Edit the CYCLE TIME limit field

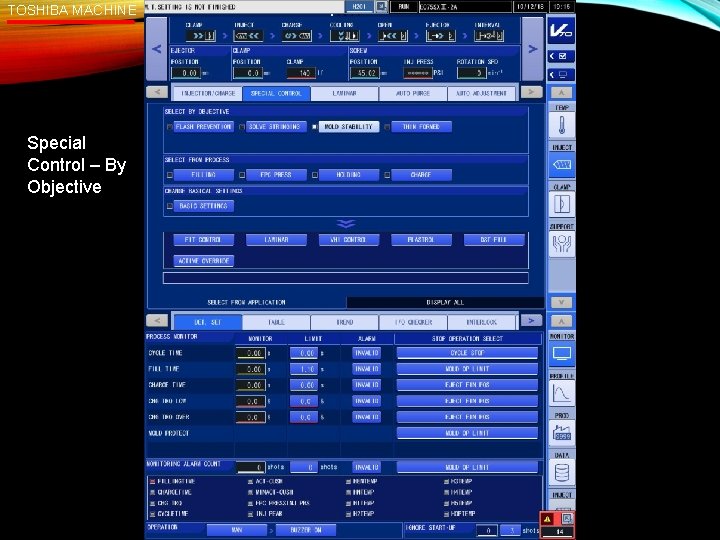[x=304, y=353]
